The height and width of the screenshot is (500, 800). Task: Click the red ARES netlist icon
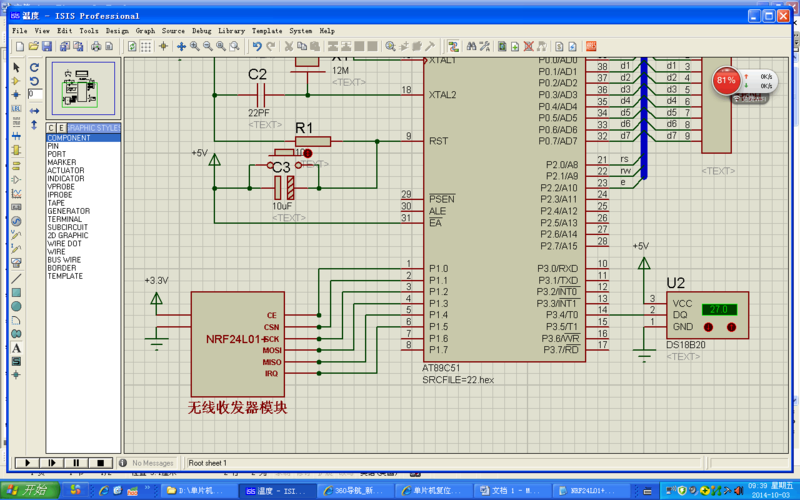[x=591, y=46]
